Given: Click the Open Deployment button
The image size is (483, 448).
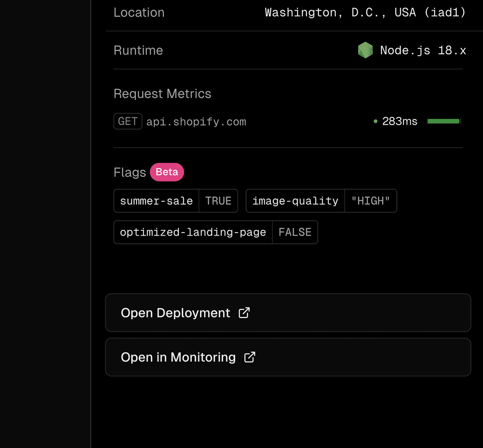Looking at the screenshot, I should [288, 313].
